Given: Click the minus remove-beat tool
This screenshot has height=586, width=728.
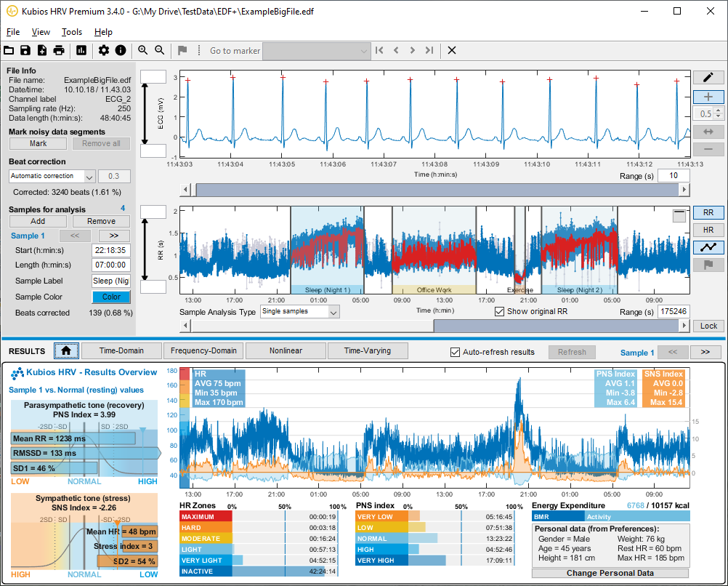Looking at the screenshot, I should 708,149.
